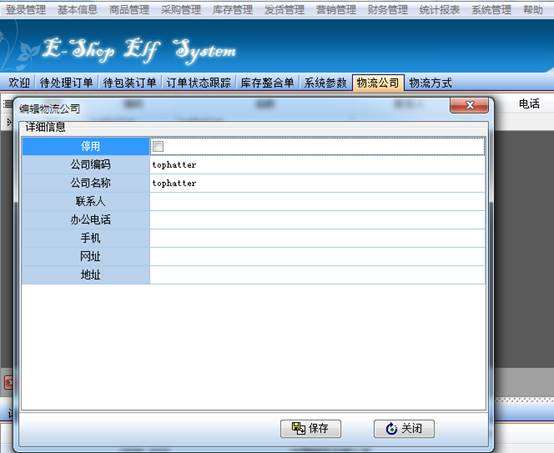Click the 地址 input field
554x453 pixels.
(x=317, y=275)
